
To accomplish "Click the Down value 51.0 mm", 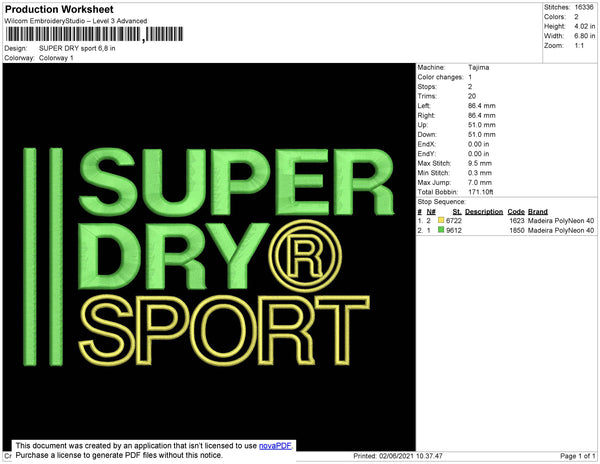I will (481, 135).
